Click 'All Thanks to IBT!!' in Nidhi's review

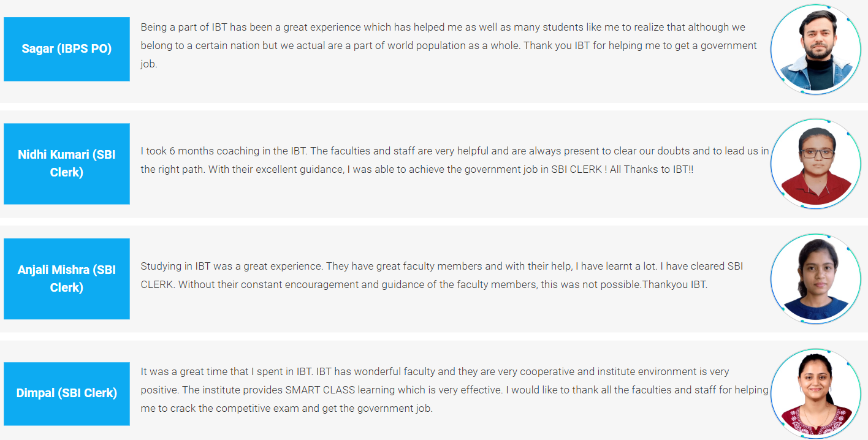point(652,170)
